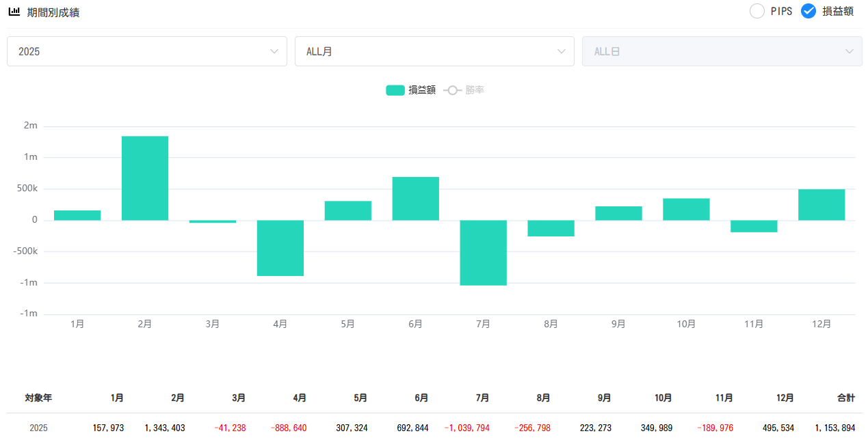This screenshot has width=868, height=440.
Task: Click the chevron arrow in the 2025 dropdown
Action: [274, 51]
